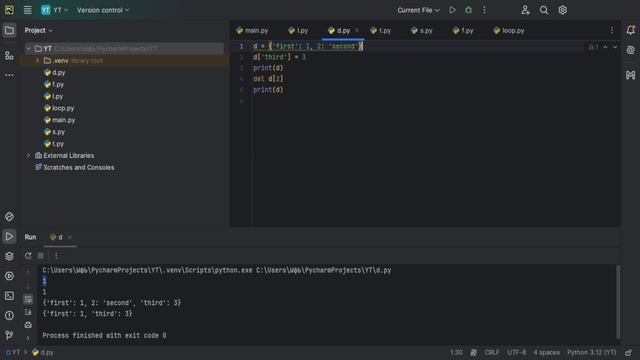The image size is (640, 360).
Task: Close the 'd' run tab
Action: (70, 237)
